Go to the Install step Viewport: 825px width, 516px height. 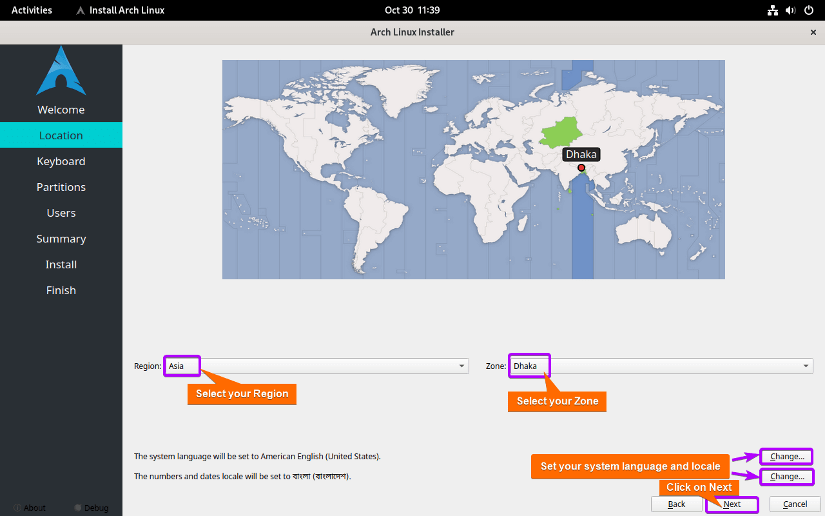click(x=61, y=264)
